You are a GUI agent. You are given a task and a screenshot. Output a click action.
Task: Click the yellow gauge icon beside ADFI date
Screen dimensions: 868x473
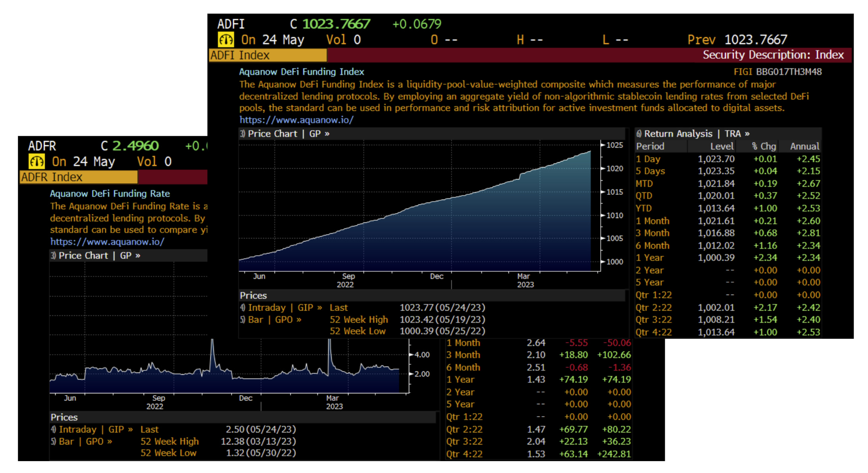(x=225, y=40)
